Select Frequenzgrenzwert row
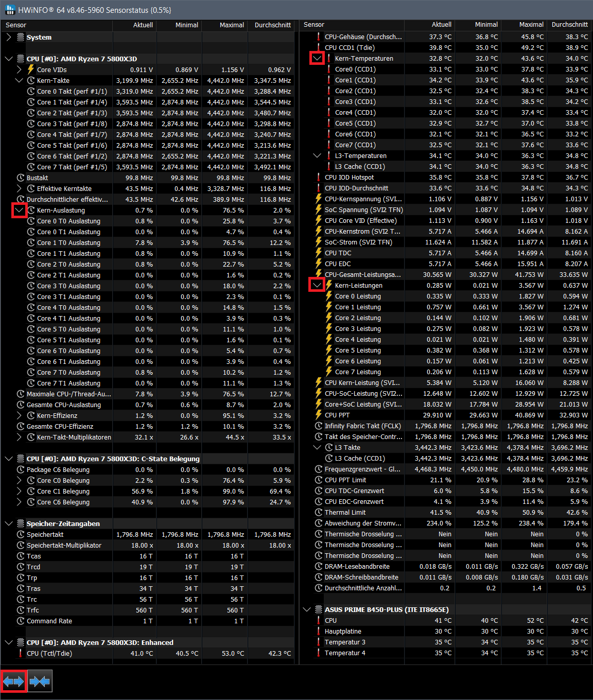The image size is (593, 700). click(445, 469)
